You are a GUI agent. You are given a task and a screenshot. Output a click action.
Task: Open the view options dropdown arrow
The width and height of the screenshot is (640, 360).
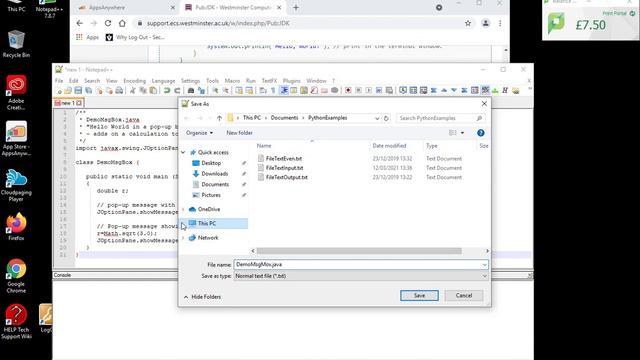[x=462, y=133]
